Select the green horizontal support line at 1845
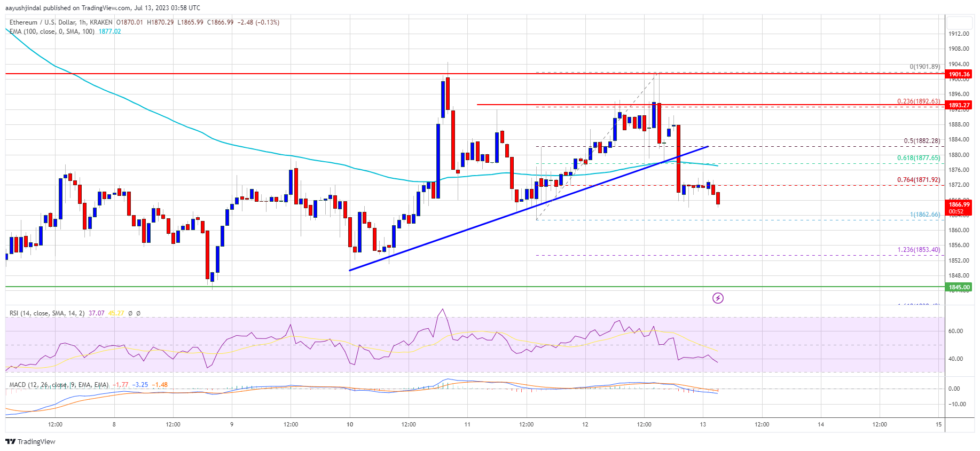 [x=474, y=287]
